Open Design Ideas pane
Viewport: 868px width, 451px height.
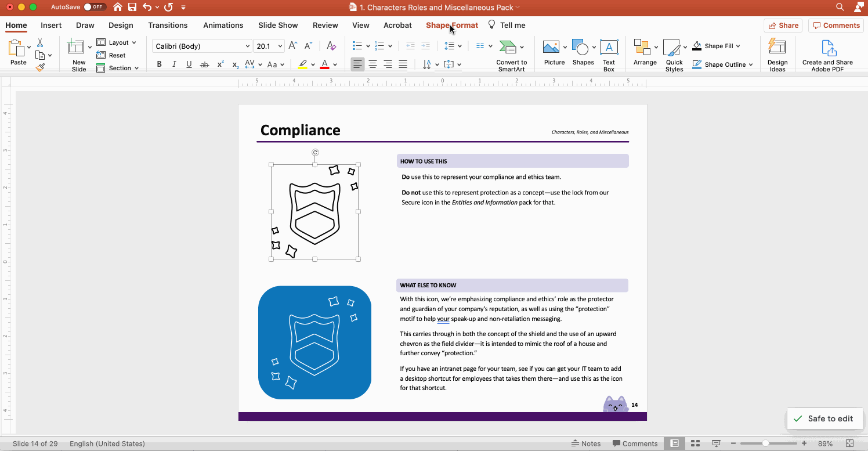777,56
